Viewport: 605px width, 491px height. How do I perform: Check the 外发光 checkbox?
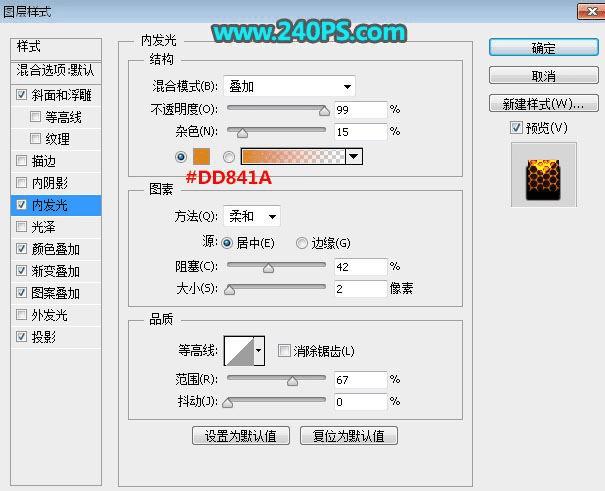[x=22, y=315]
